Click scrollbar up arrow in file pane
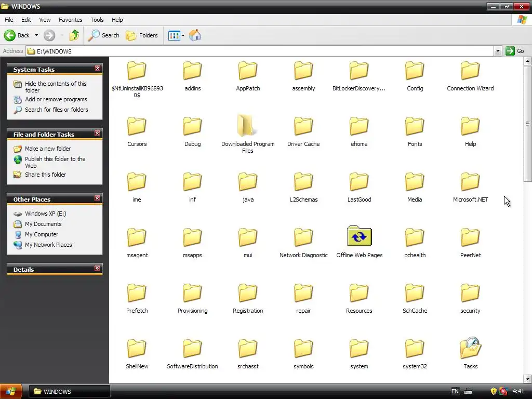Screen dimensions: 532x399 pyautogui.click(x=527, y=61)
